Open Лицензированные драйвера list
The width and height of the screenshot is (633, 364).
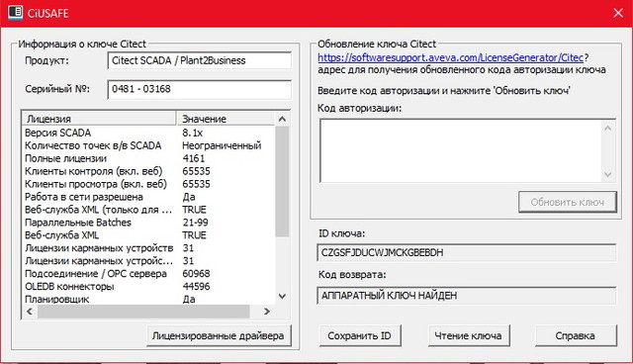(219, 335)
